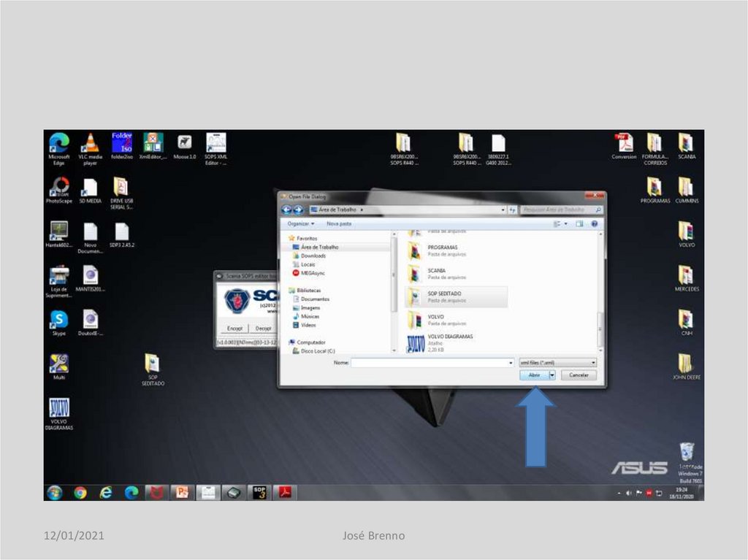Expand the Nome field history dropdown

point(511,363)
